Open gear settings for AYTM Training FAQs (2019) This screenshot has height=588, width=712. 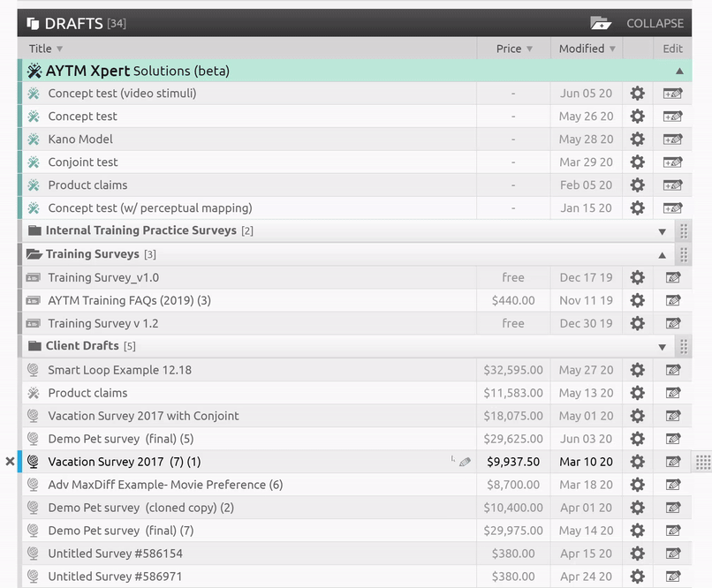tap(637, 300)
